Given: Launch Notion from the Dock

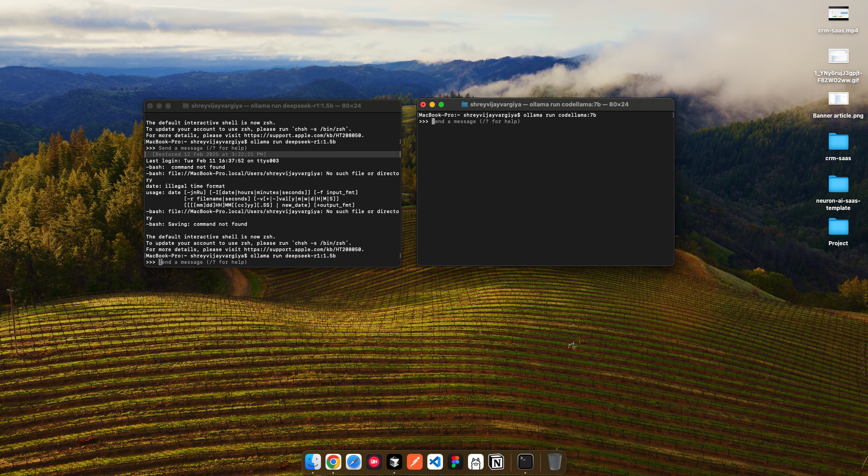Looking at the screenshot, I should click(x=496, y=462).
